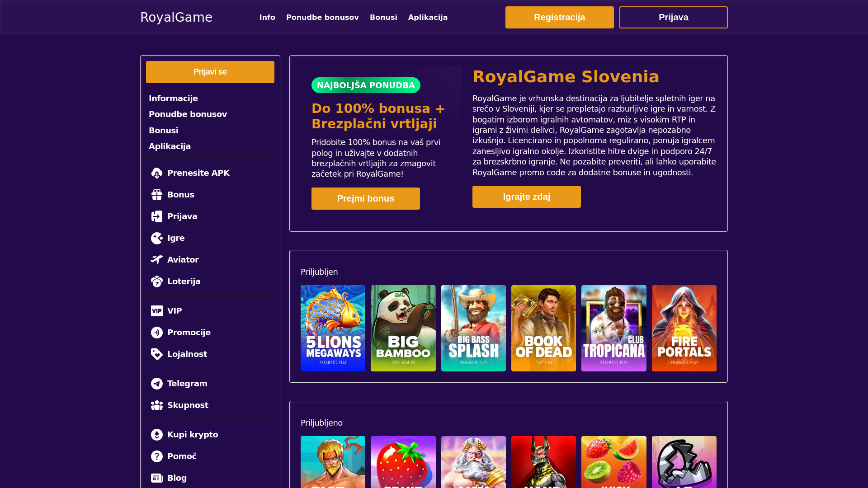
Task: Click the crypto icon beside Kupi krypto
Action: (x=157, y=435)
